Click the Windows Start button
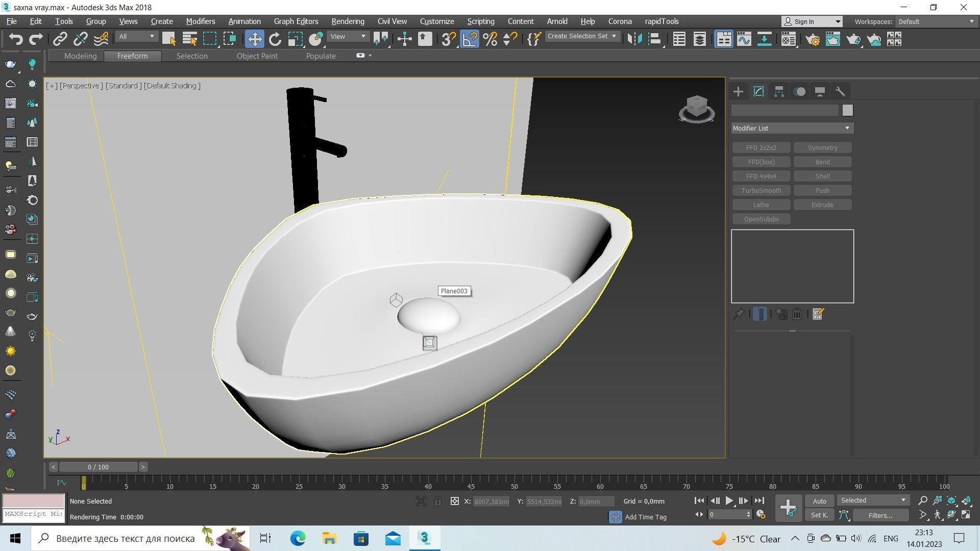980x551 pixels. (15, 538)
